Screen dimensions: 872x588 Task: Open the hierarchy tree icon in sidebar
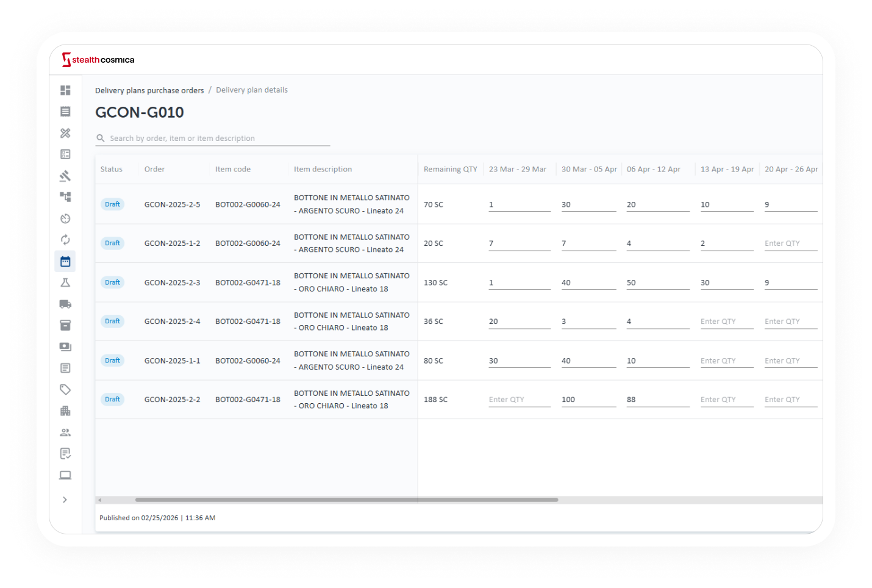pyautogui.click(x=65, y=197)
